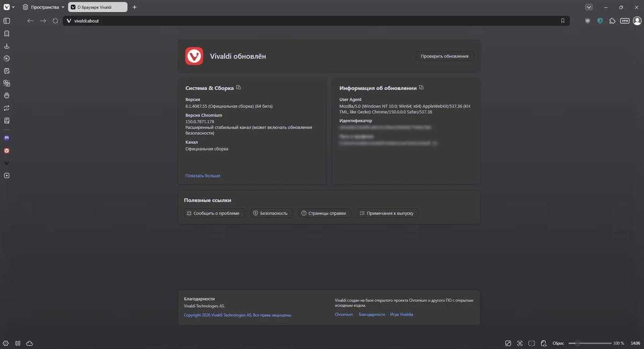The height and width of the screenshot is (349, 644).
Task: Adjust the page zoom slider
Action: [x=590, y=343]
